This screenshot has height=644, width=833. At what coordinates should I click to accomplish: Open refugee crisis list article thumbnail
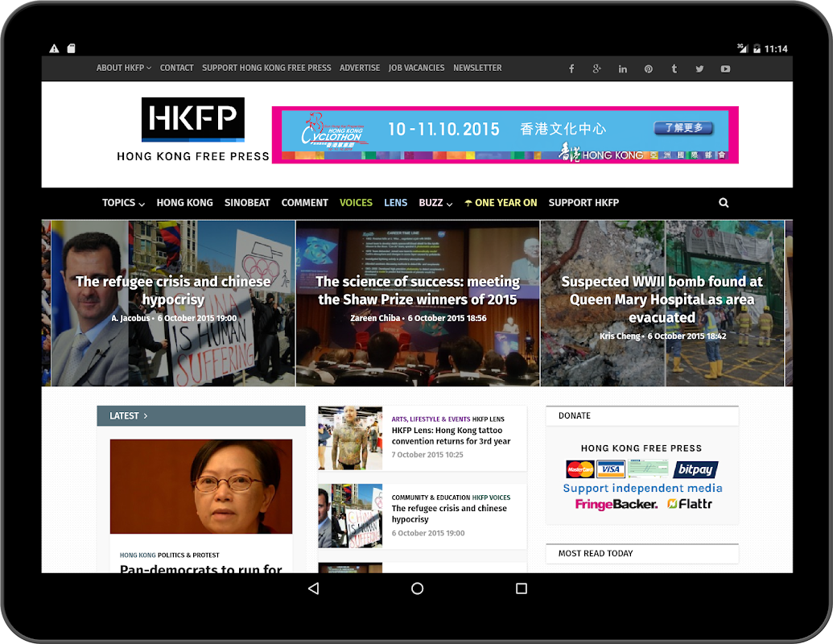(x=350, y=516)
